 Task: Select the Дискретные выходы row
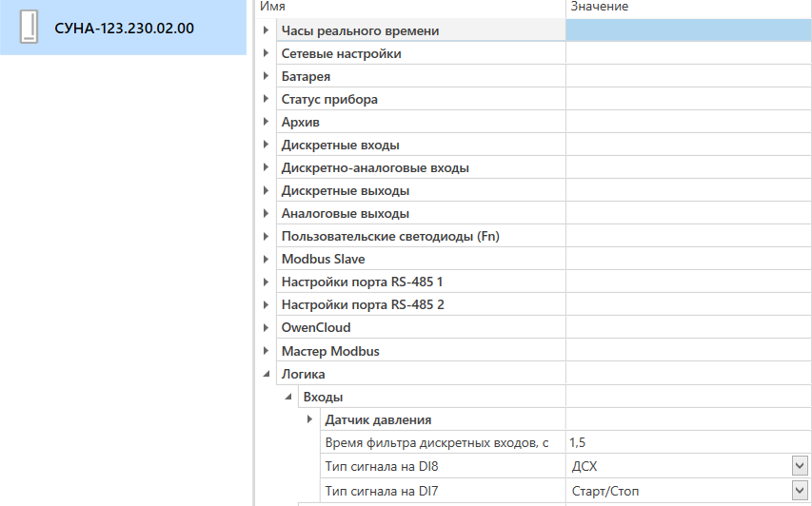(421, 190)
